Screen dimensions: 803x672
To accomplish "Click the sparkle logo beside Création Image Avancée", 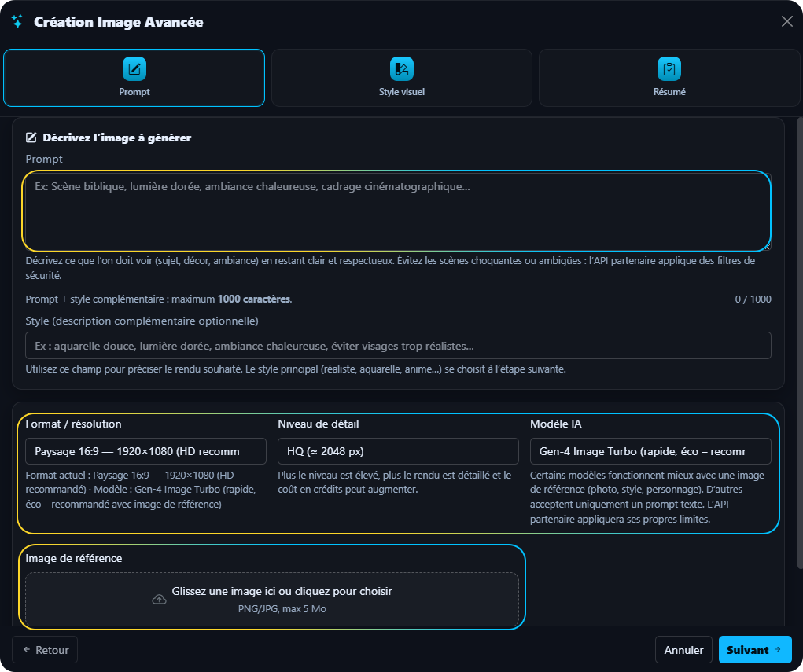I will tap(17, 22).
